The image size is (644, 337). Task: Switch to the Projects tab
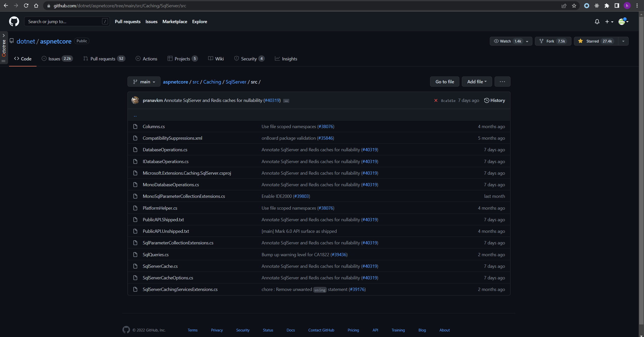[x=183, y=59]
